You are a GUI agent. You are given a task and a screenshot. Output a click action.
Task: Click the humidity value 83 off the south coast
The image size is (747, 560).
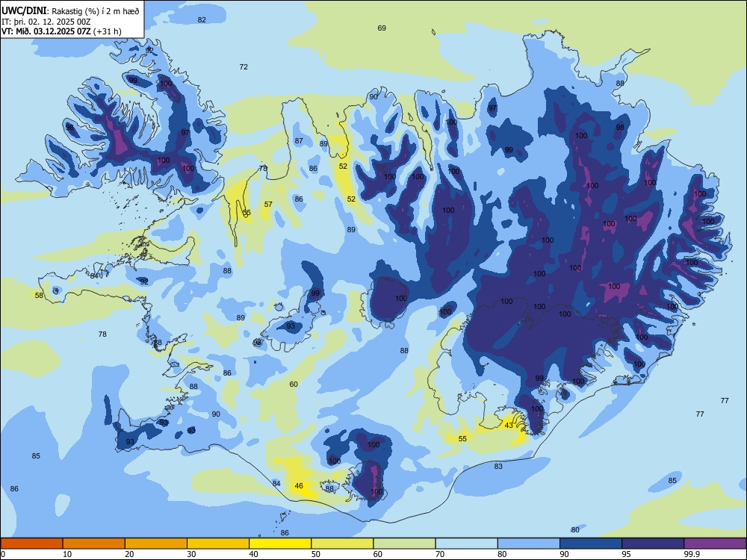(x=498, y=466)
